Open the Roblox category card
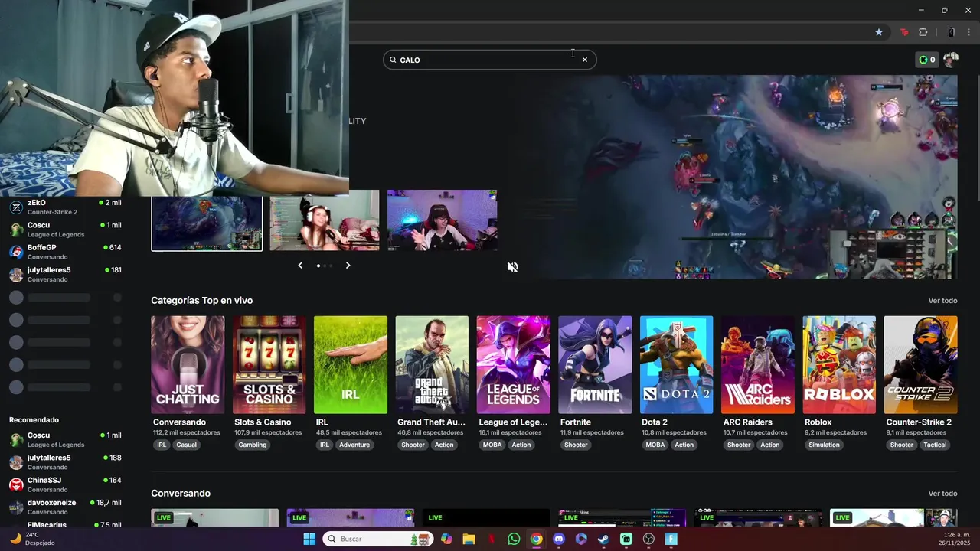This screenshot has width=980, height=551. [839, 365]
